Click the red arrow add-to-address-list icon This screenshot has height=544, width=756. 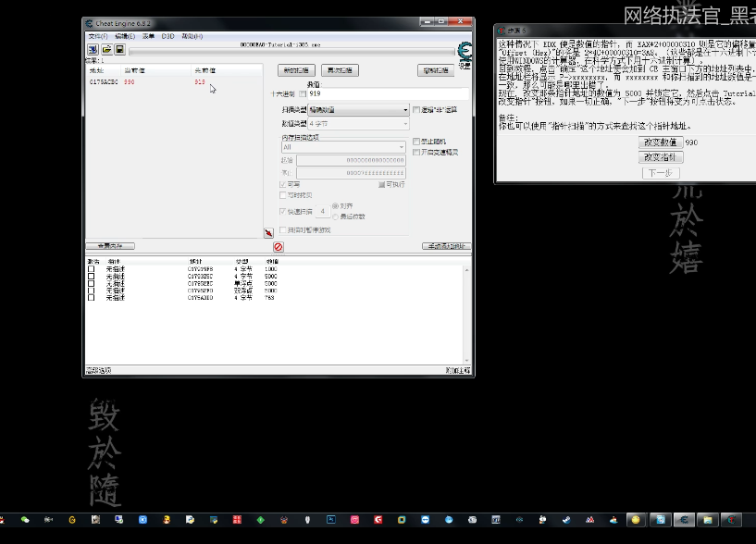pos(268,233)
